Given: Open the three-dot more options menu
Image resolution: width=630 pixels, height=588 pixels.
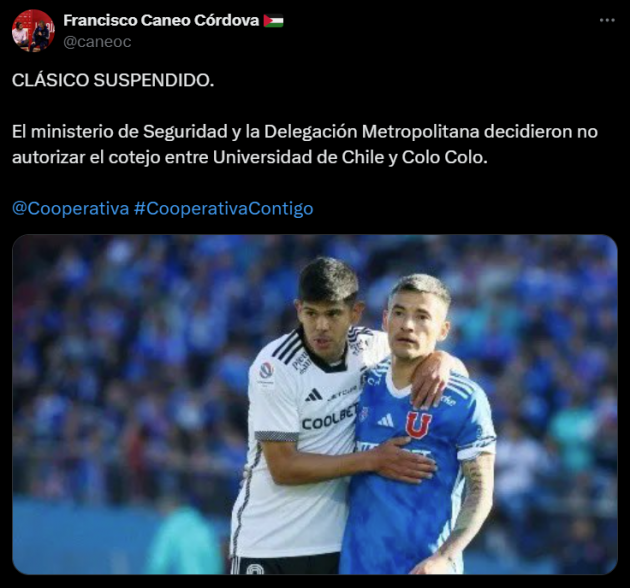Looking at the screenshot, I should pos(607,20).
